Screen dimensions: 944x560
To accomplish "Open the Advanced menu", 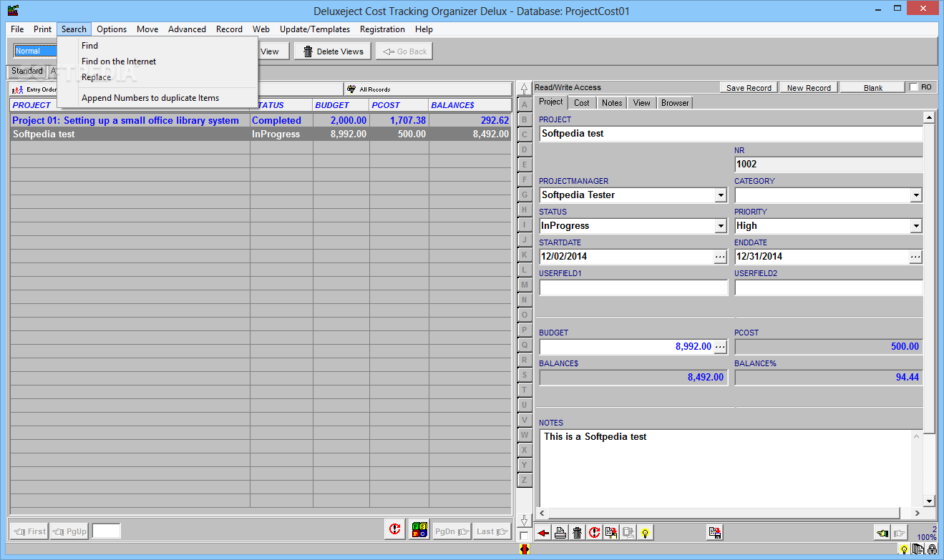I will tap(187, 29).
